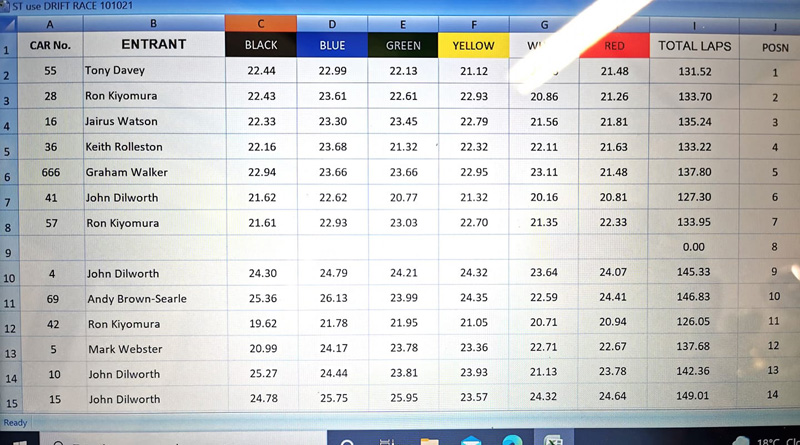Open the Mail app in taskbar
This screenshot has height=445, width=800.
(x=471, y=440)
